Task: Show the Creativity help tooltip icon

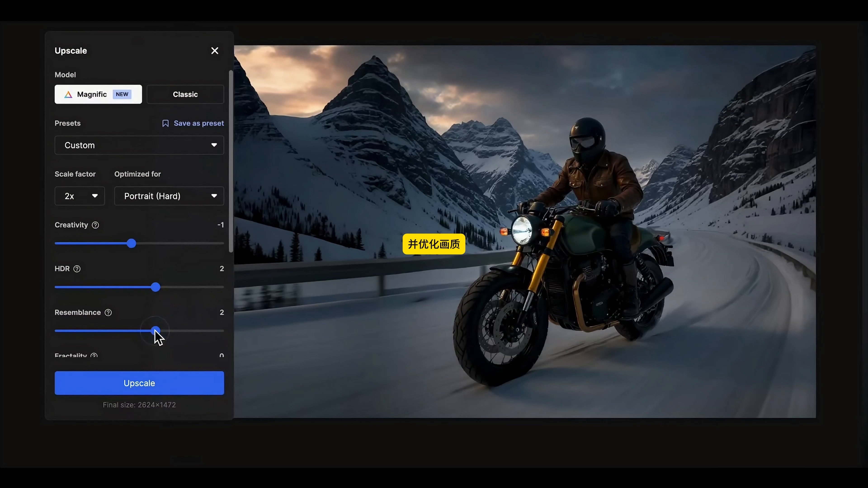Action: coord(95,225)
